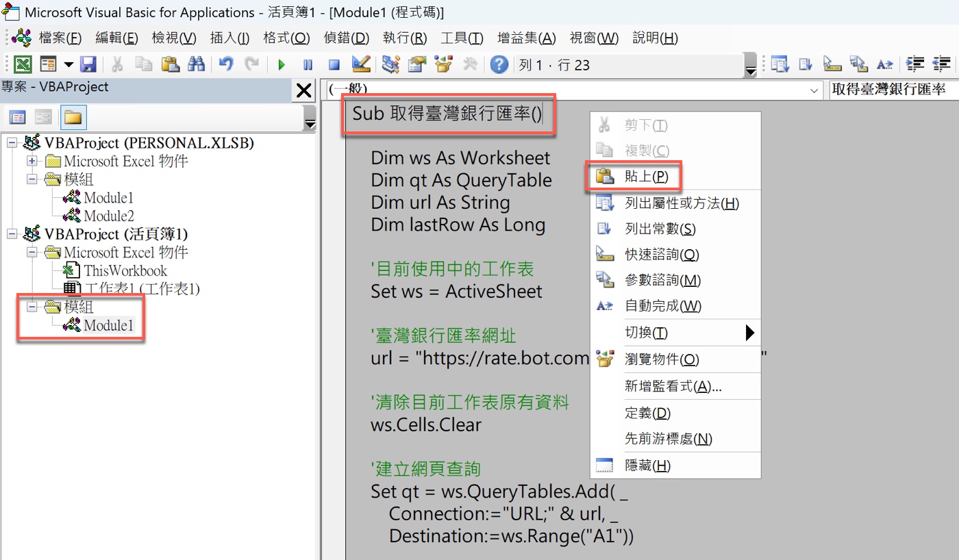Viewport: 959px width, 560px height.
Task: Collapse Microsoft Excel 物件 folder under 活頁簿1
Action: click(32, 253)
